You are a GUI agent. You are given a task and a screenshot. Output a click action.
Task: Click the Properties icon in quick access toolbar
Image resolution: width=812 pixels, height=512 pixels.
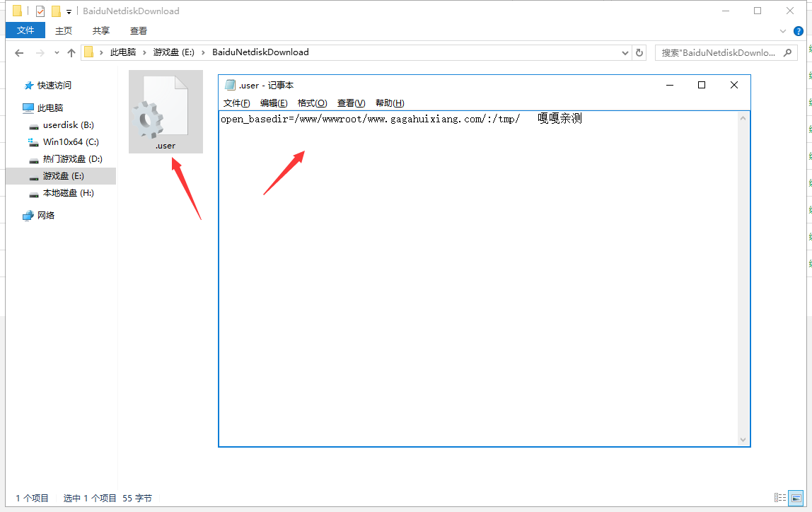(x=40, y=11)
